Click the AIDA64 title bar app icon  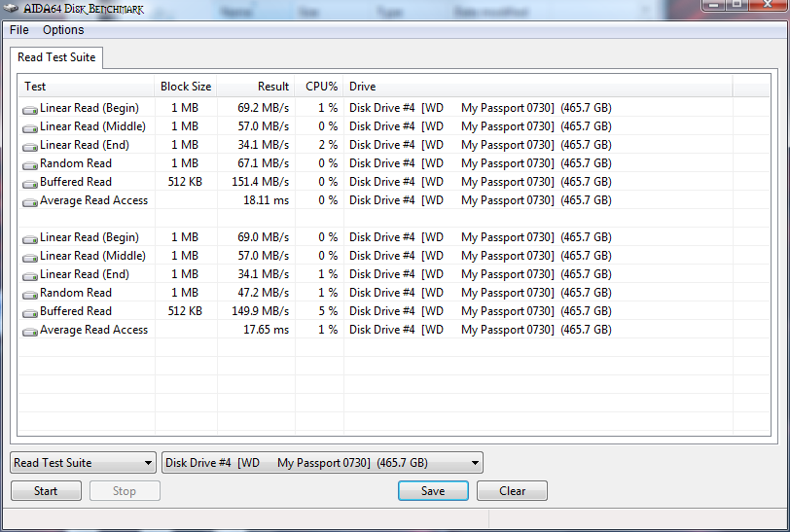(x=11, y=9)
